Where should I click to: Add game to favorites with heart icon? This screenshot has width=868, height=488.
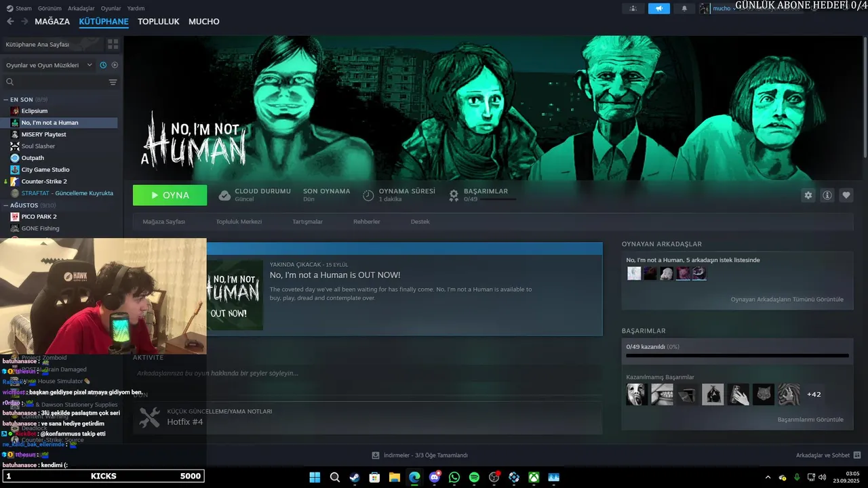point(846,195)
